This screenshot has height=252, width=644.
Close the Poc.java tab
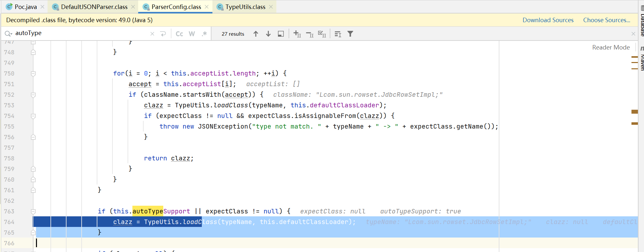coord(42,7)
